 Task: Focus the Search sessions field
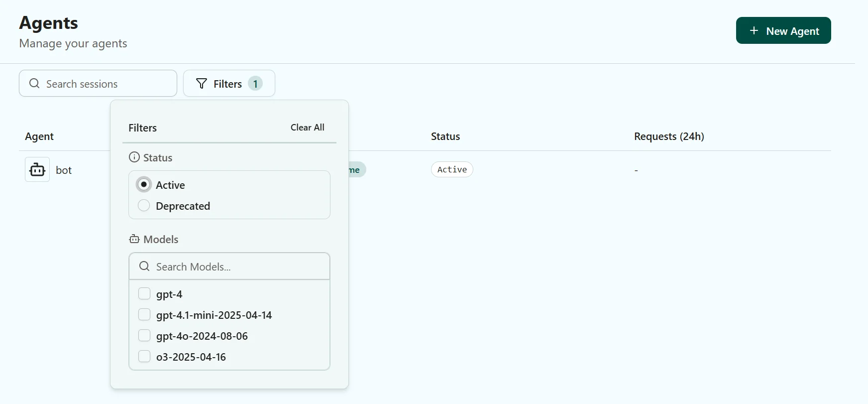98,83
